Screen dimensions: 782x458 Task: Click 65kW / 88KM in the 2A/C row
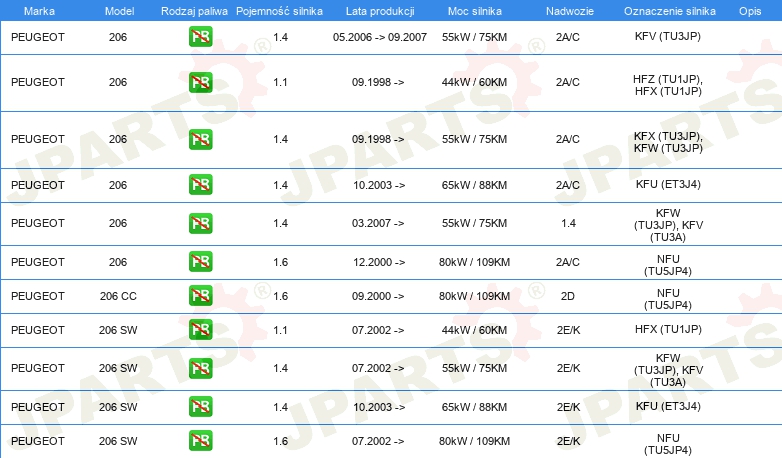point(474,185)
